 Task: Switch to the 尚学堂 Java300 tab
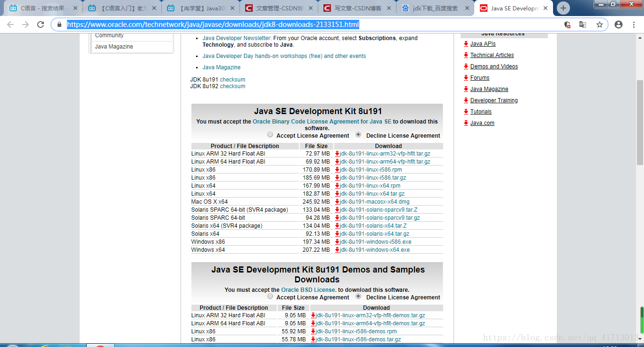pos(200,8)
